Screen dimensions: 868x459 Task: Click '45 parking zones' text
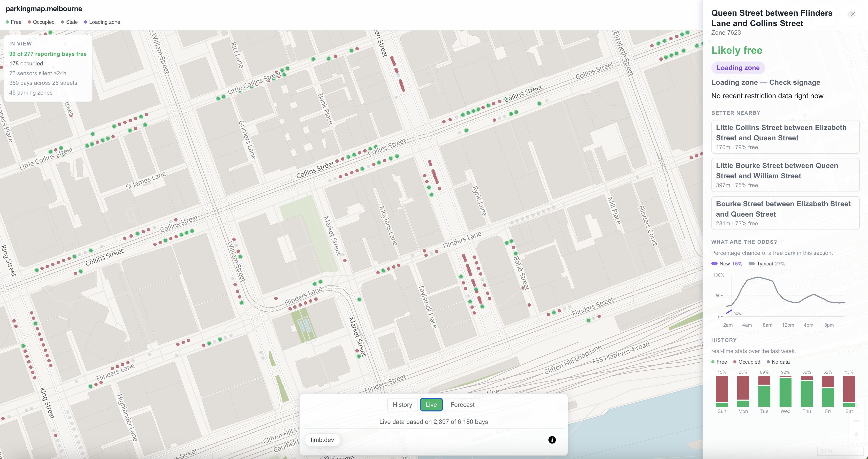tap(31, 93)
